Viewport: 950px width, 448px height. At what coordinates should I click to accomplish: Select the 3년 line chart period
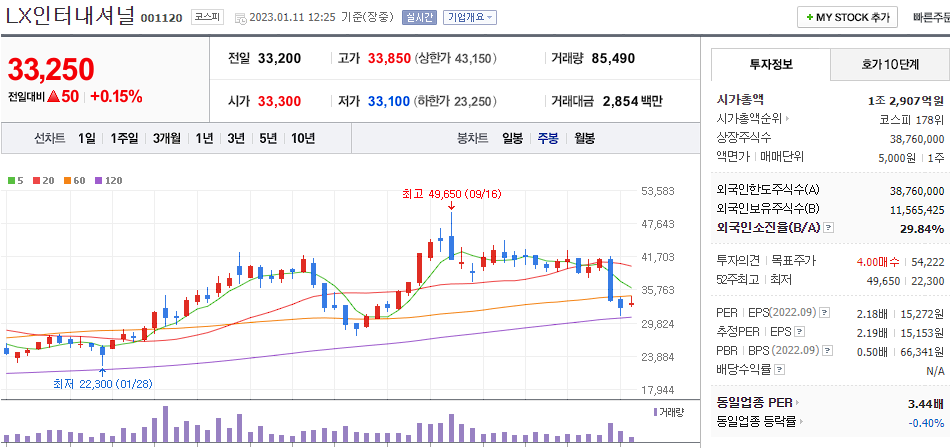click(236, 138)
